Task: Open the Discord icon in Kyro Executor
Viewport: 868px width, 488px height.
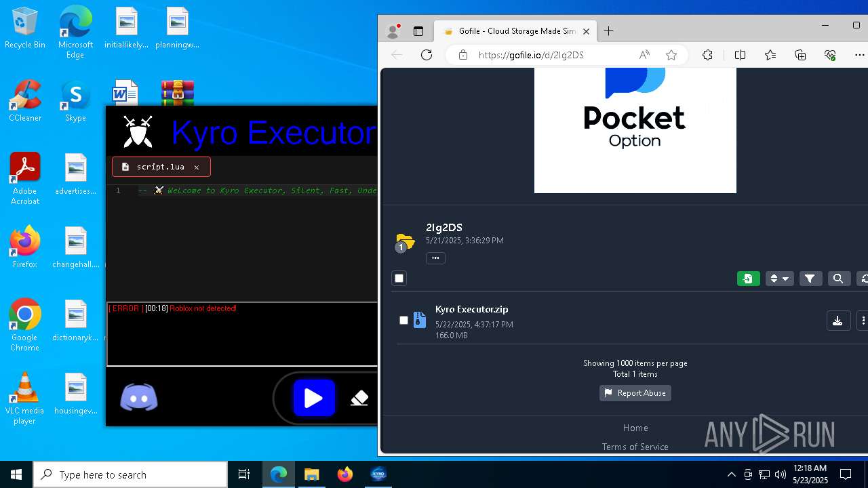Action: click(x=139, y=398)
